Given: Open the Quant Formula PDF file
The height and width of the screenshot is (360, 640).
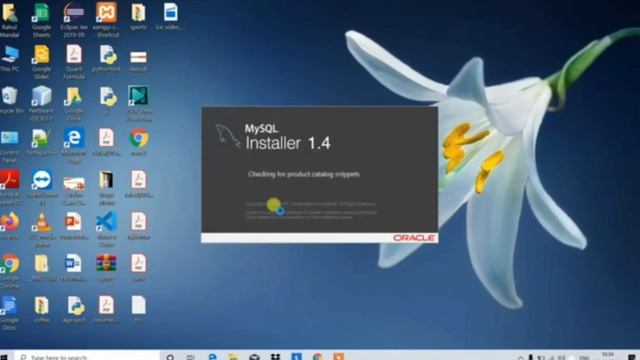Looking at the screenshot, I should [74, 62].
